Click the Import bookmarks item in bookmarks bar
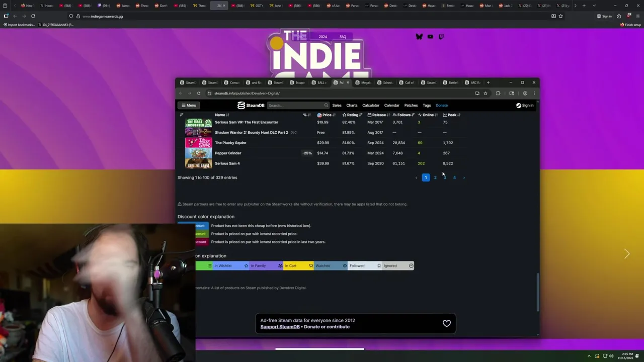 tap(20, 25)
